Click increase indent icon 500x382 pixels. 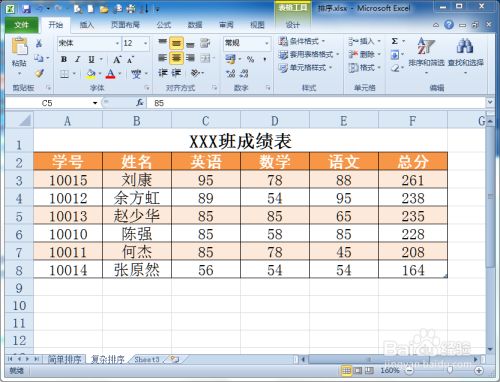176,73
